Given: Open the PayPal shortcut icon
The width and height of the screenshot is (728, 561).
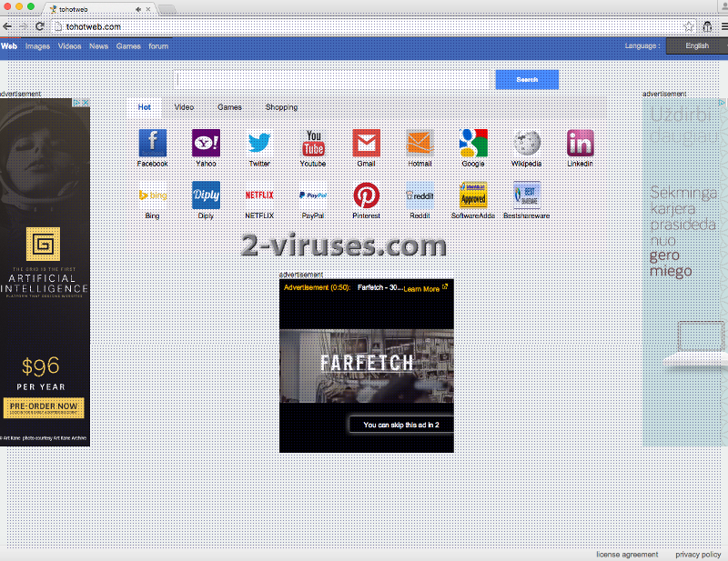Looking at the screenshot, I should (x=313, y=195).
